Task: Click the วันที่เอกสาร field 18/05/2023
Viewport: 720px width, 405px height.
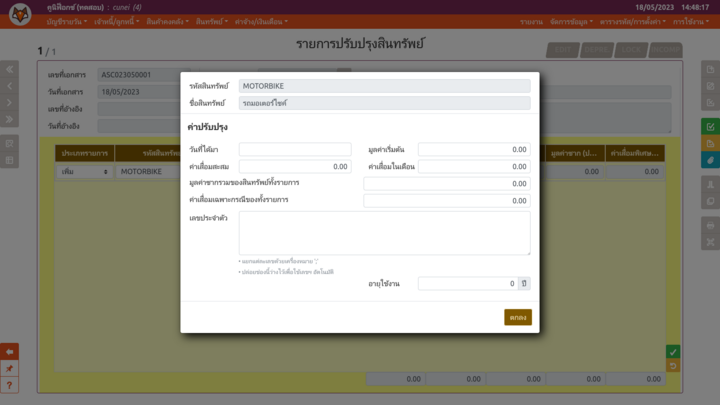Action: pyautogui.click(x=139, y=92)
